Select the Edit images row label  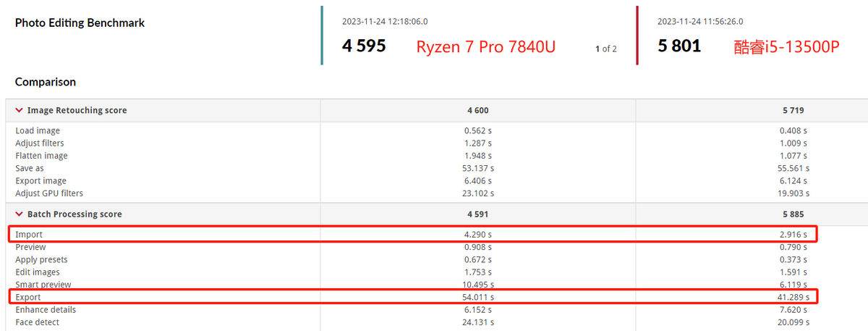[x=38, y=272]
